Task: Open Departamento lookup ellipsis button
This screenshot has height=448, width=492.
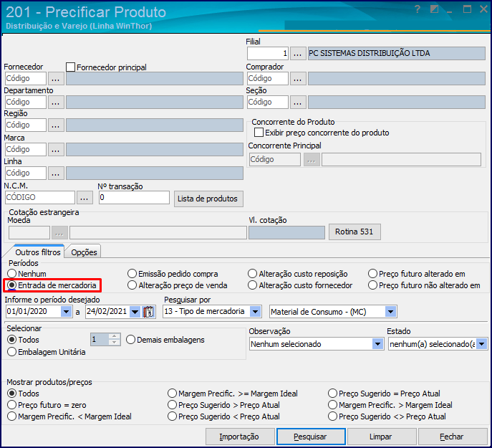Action: coord(56,102)
